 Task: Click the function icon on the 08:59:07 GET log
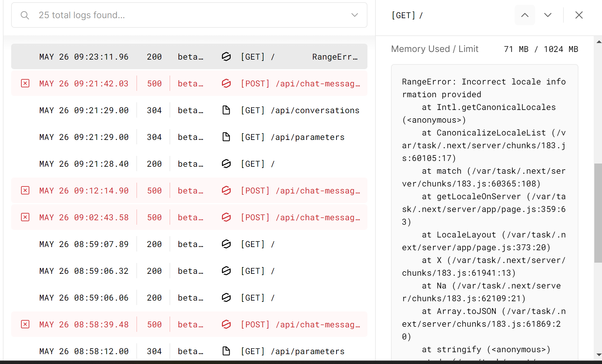pos(226,244)
